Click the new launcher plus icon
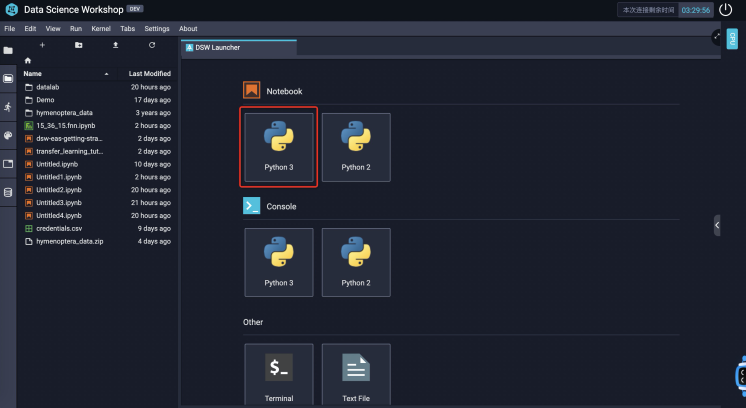The image size is (746, 408). (42, 45)
